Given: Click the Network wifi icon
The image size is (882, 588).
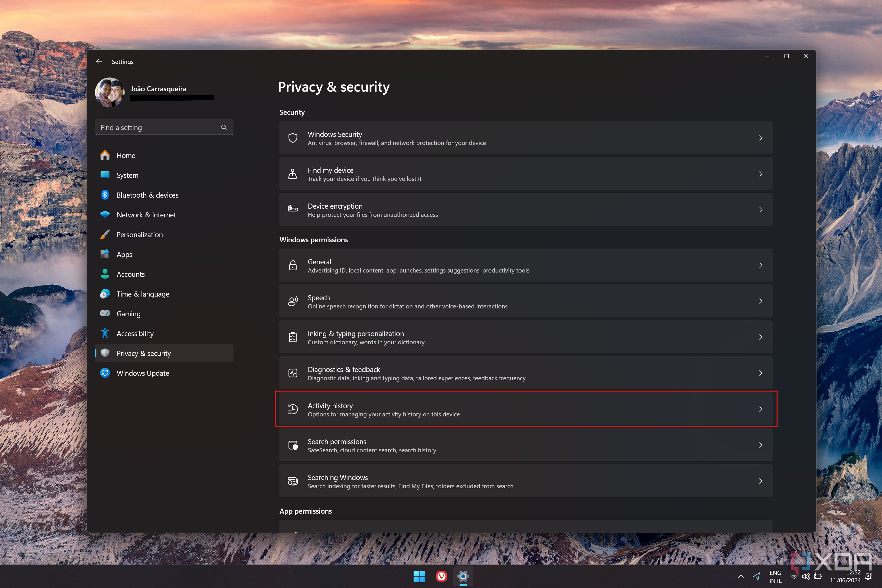Looking at the screenshot, I should (105, 215).
